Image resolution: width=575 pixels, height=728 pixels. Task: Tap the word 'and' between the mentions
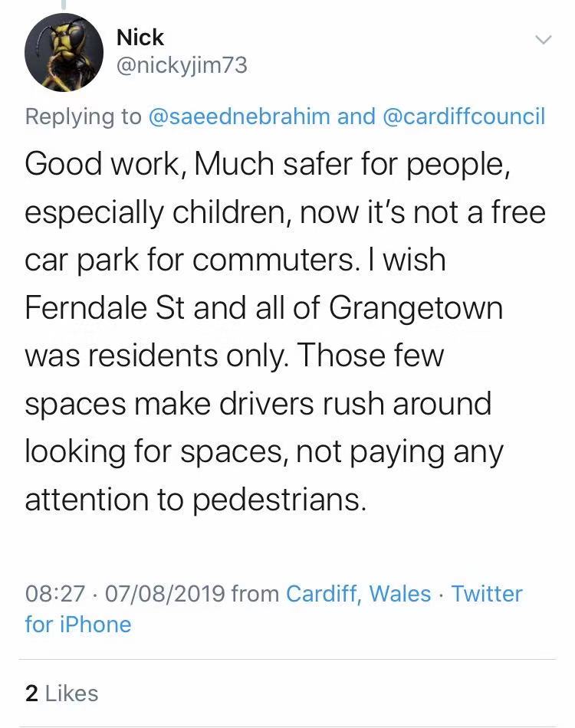pos(356,116)
